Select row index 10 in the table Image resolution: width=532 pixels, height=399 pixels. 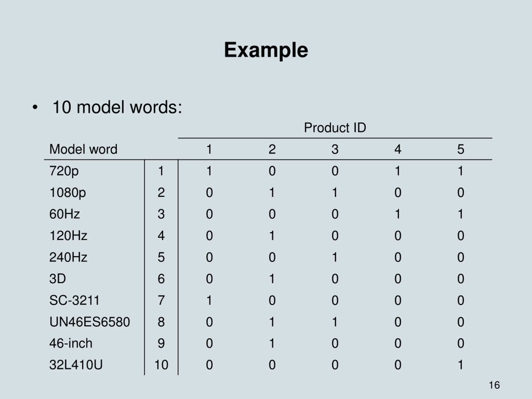(x=161, y=365)
